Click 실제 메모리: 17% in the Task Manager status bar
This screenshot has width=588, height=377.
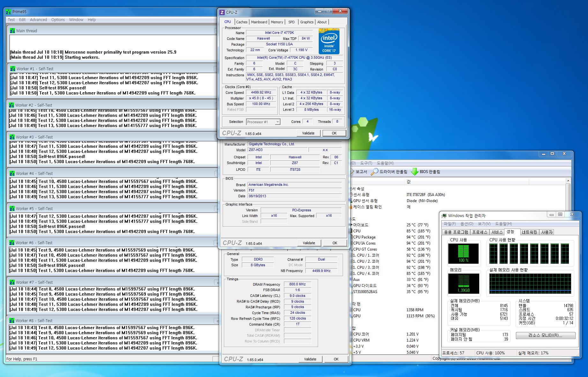click(x=533, y=353)
